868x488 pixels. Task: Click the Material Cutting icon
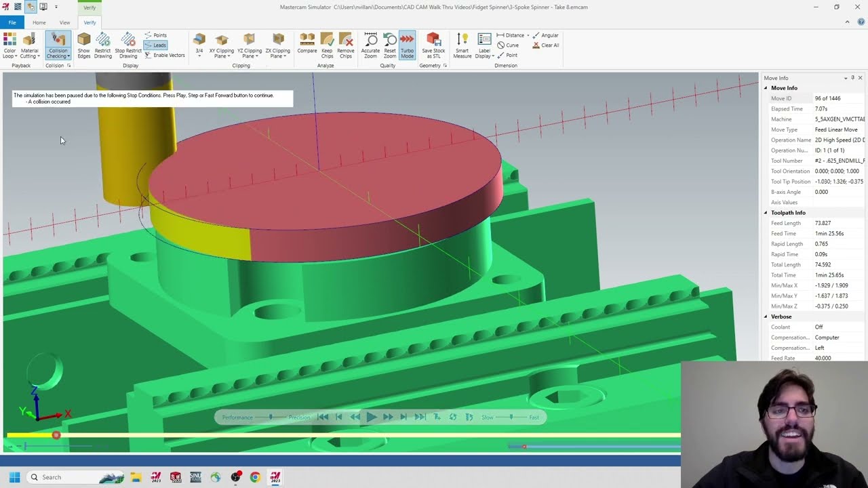[29, 40]
